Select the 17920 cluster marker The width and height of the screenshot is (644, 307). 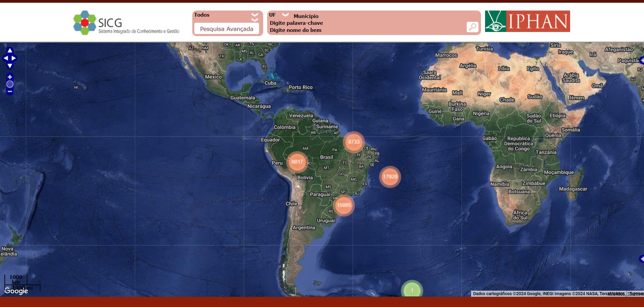pyautogui.click(x=390, y=177)
